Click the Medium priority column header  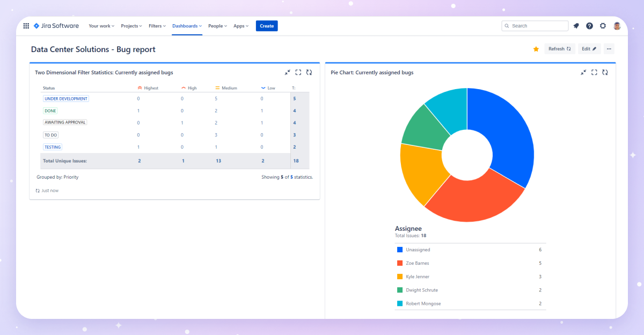point(226,88)
